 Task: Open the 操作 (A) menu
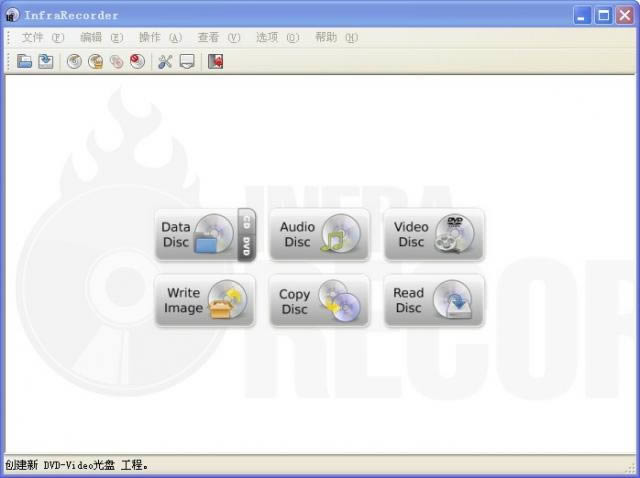coord(160,38)
